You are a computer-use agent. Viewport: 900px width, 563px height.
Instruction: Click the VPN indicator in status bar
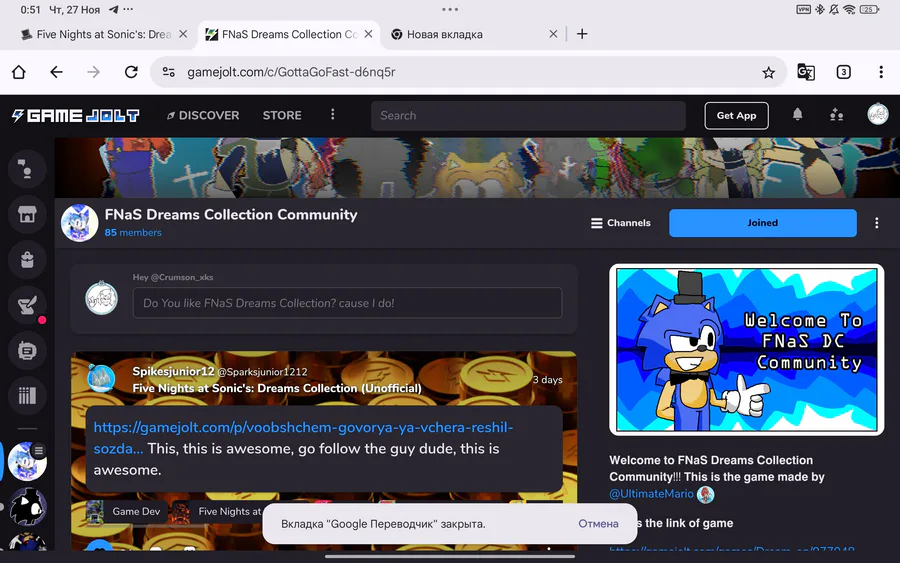[x=803, y=9]
